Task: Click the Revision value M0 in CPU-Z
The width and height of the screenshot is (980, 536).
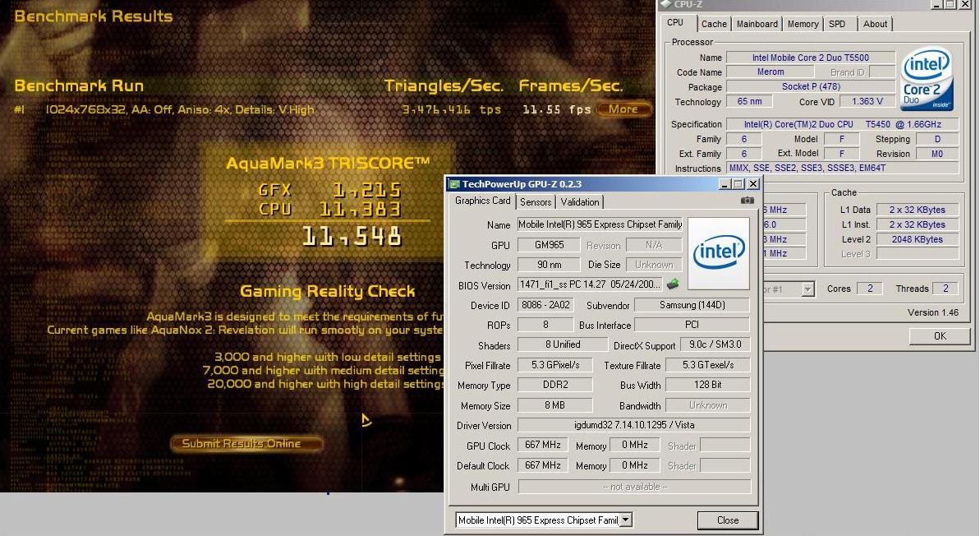Action: click(x=937, y=154)
